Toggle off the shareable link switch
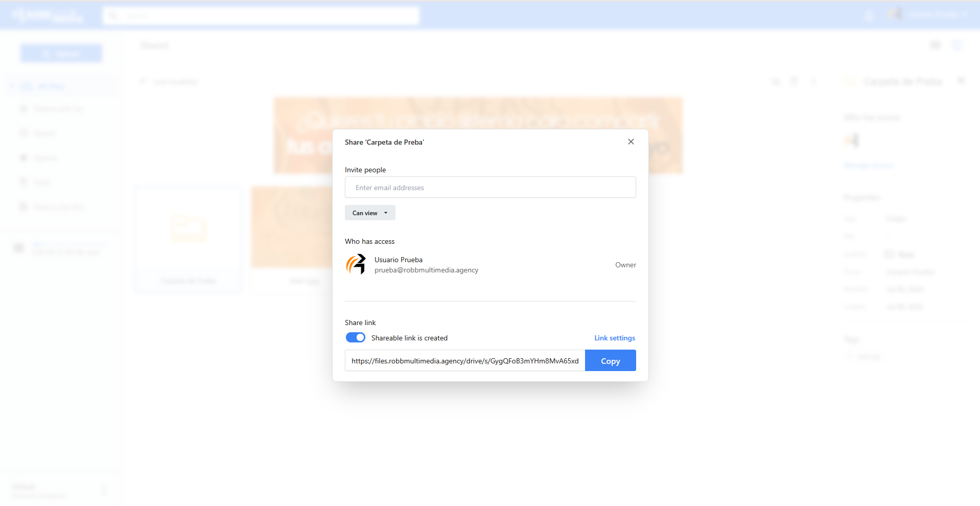The width and height of the screenshot is (980, 506). (x=356, y=337)
